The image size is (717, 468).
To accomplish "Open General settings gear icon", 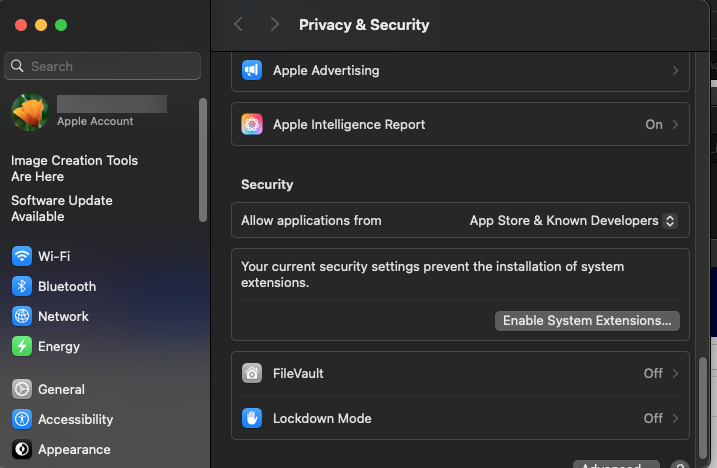I will click(22, 389).
